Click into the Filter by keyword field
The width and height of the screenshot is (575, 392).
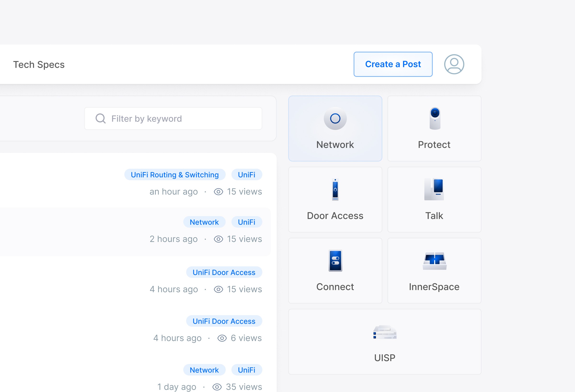pyautogui.click(x=173, y=118)
